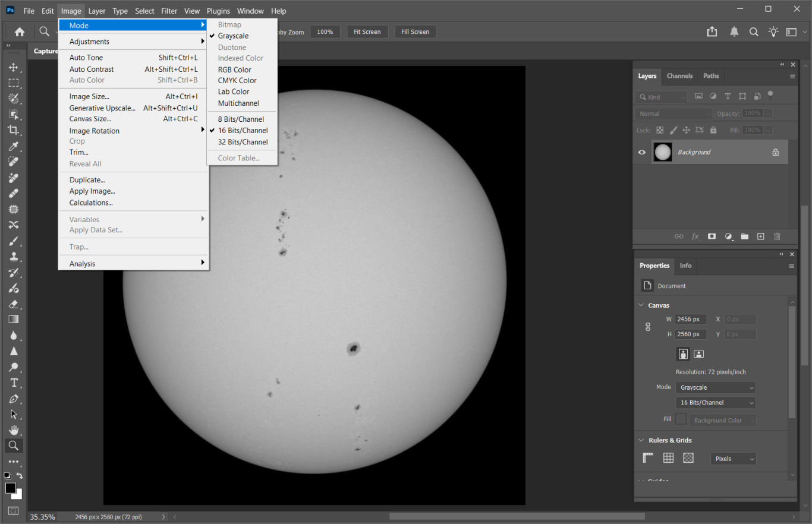Add a new layer mask
Viewport: 812px width, 524px height.
pyautogui.click(x=712, y=236)
